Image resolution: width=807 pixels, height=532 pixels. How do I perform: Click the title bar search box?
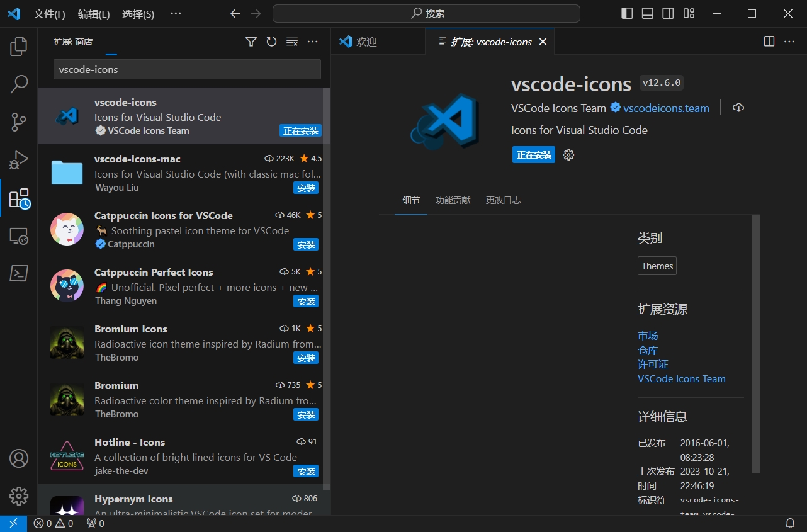(x=426, y=13)
